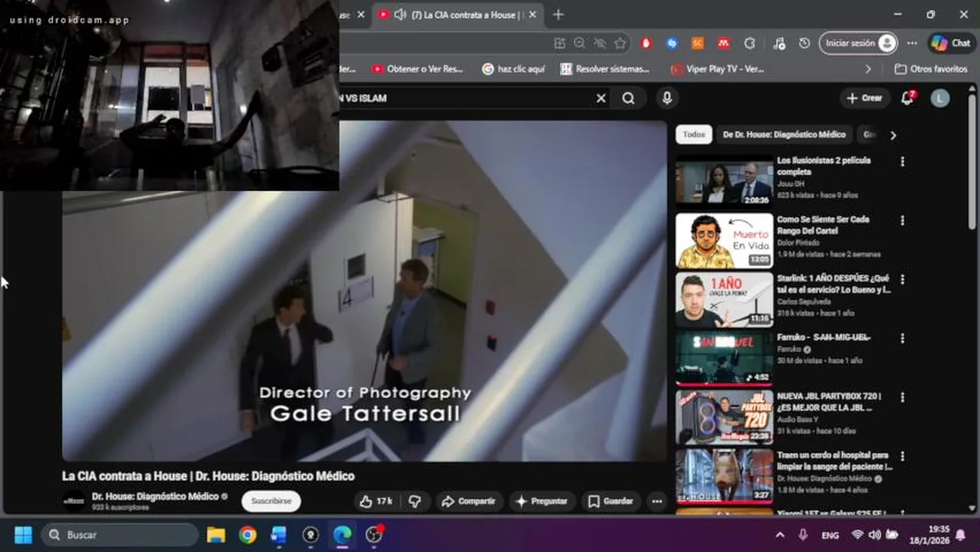Click Iniciar sesión profile button

858,44
